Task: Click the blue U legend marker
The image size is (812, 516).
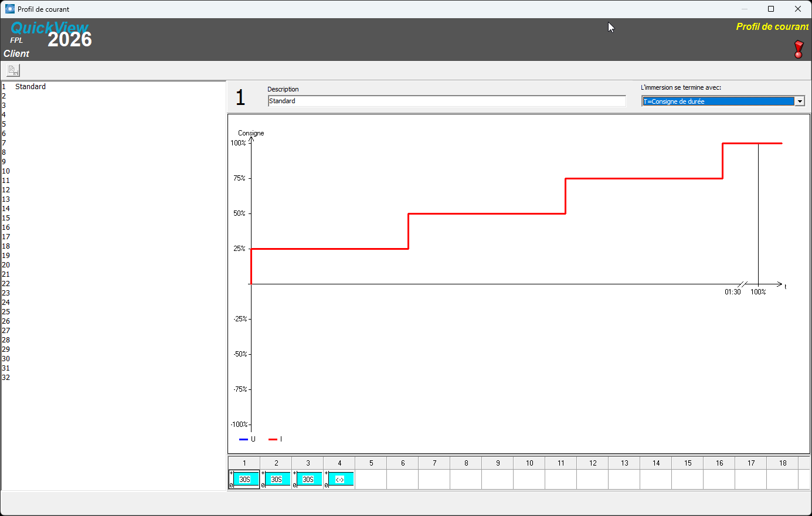Action: click(243, 439)
